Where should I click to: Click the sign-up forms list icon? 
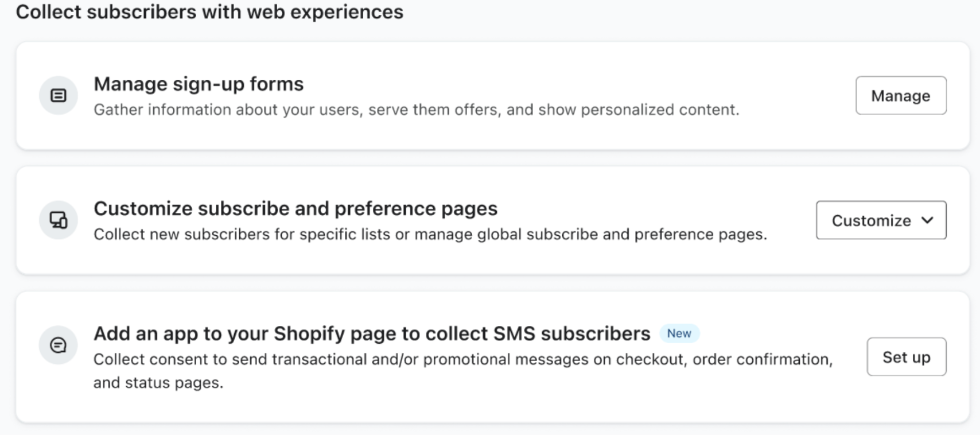58,95
